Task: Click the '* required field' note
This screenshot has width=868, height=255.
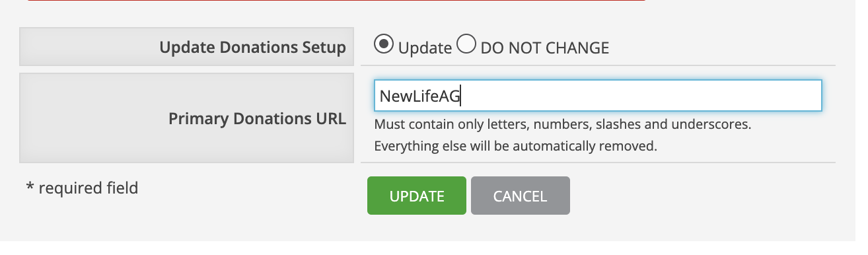Action: pos(82,188)
